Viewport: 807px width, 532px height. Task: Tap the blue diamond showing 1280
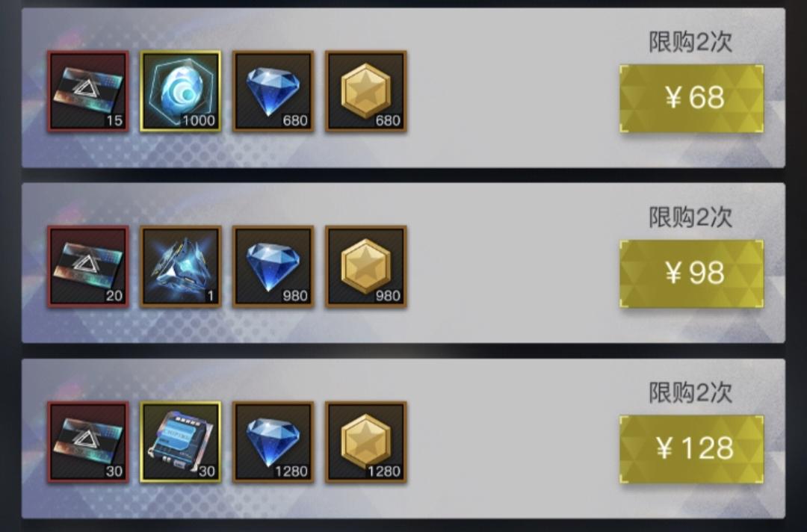point(273,442)
